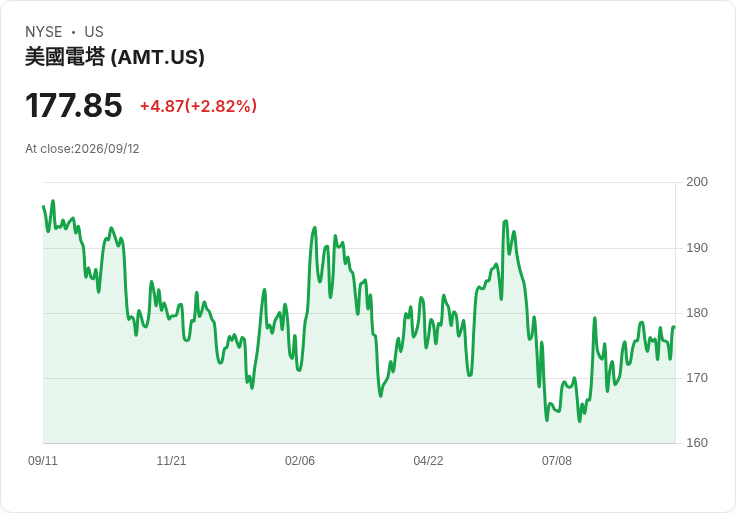Viewport: 736px width, 513px height.
Task: Click the US market label
Action: point(94,32)
